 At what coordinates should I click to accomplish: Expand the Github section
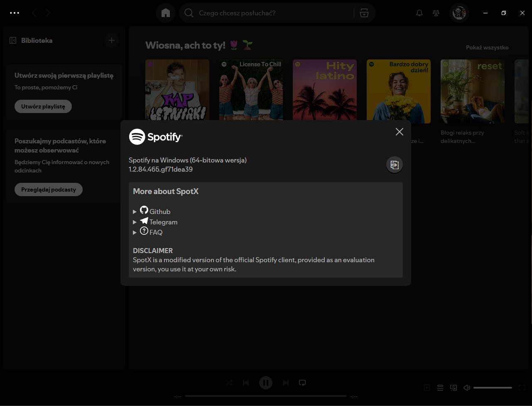(152, 211)
